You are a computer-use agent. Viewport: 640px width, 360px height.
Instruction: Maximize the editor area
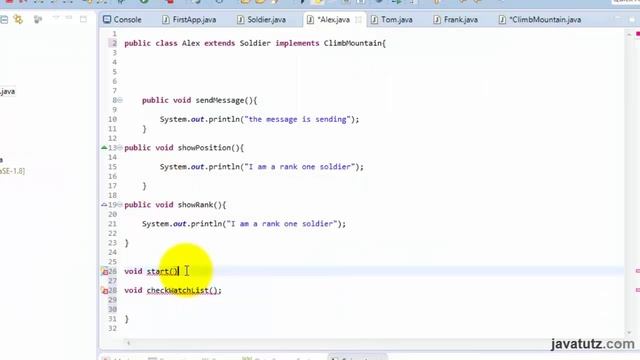tap(632, 19)
